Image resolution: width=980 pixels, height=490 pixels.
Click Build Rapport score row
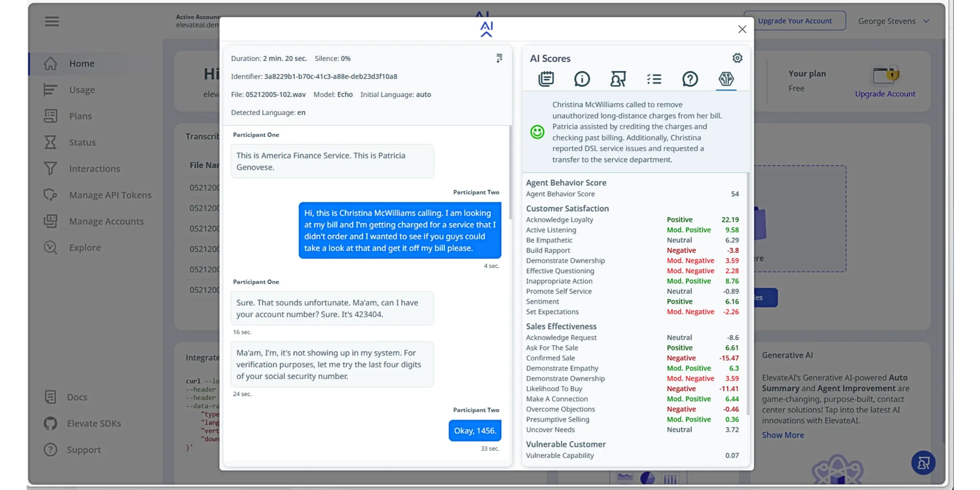click(632, 250)
